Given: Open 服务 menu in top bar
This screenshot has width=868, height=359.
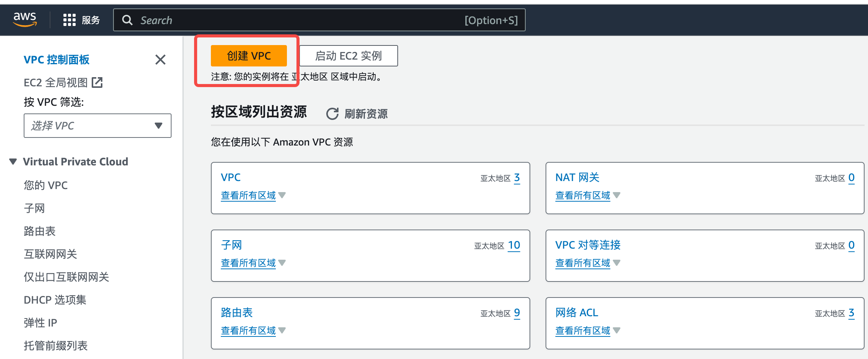Looking at the screenshot, I should point(91,20).
